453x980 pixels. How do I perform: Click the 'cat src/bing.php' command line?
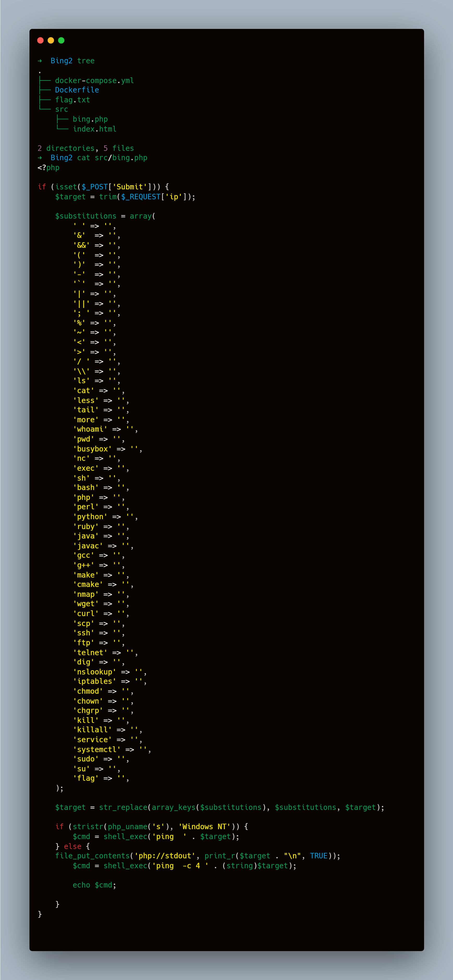tap(112, 158)
